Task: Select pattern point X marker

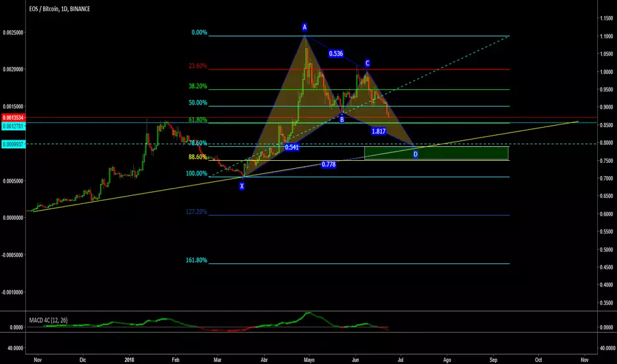Action: click(242, 187)
